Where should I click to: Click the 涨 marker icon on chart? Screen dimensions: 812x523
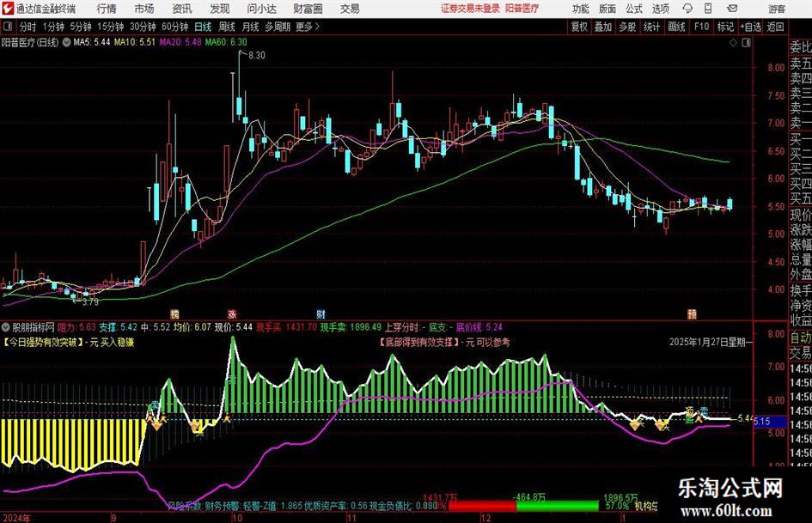click(232, 313)
